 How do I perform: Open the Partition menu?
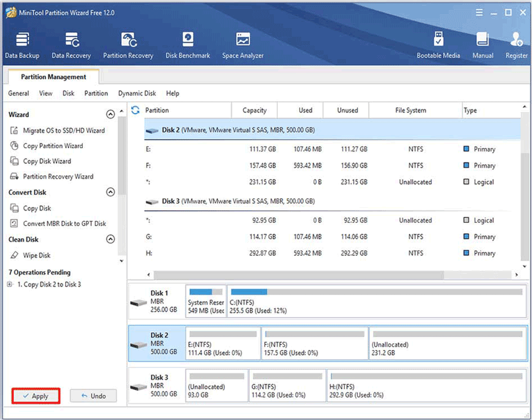tap(96, 93)
